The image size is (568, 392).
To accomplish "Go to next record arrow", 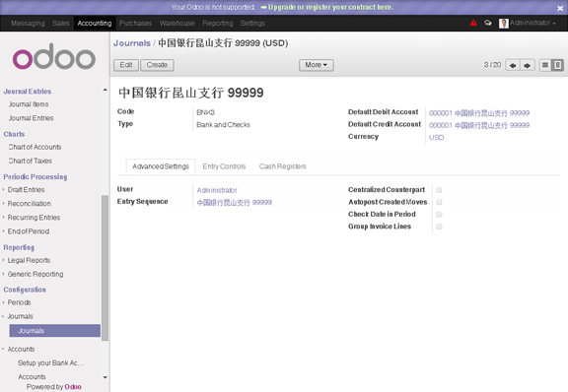I will click(528, 65).
